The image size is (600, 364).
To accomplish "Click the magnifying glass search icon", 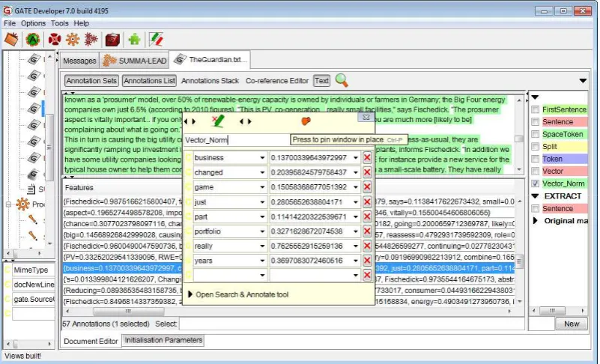I will 342,80.
